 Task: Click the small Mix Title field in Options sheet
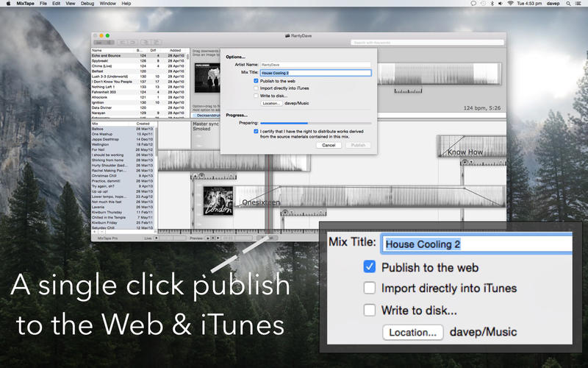[315, 73]
